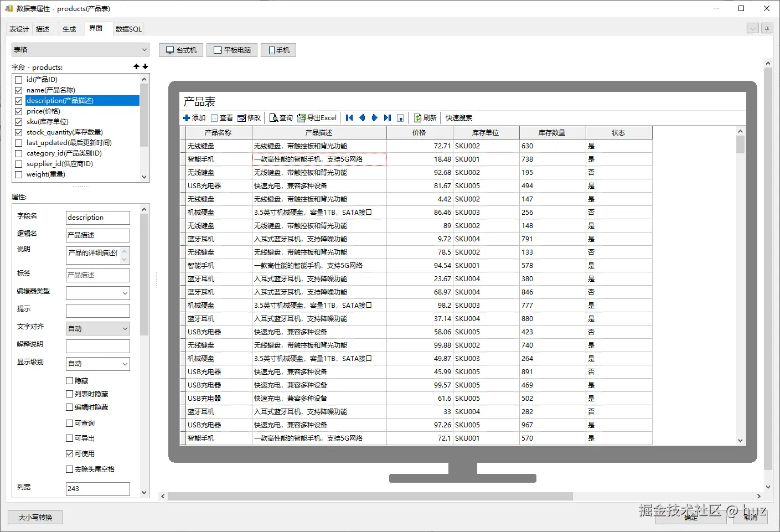
Task: Uncheck the 可使用 checkbox
Action: (x=70, y=454)
